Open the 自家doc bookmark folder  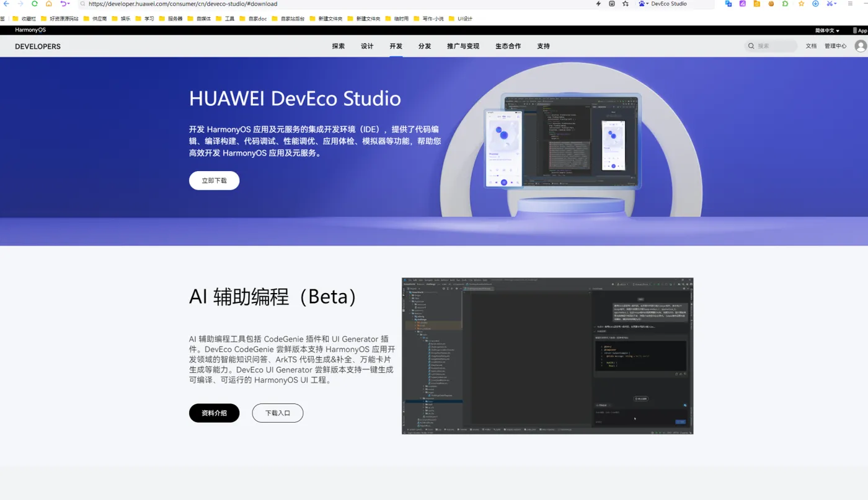pos(253,19)
